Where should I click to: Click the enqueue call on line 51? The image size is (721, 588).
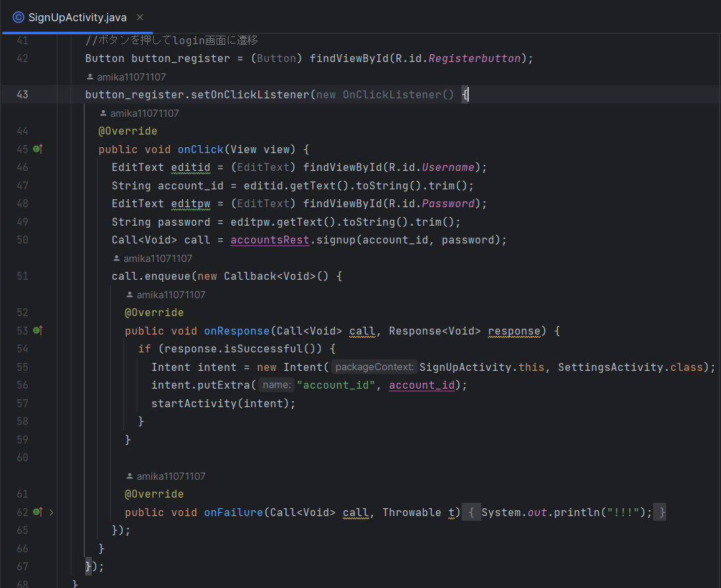point(168,277)
